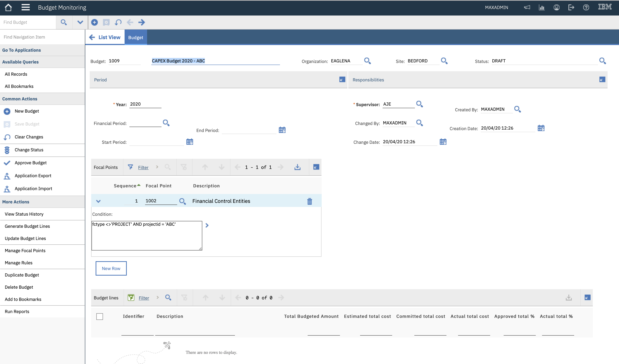Toggle the Budget lines filter icon
Screen dimensions: 619x364
point(131,298)
